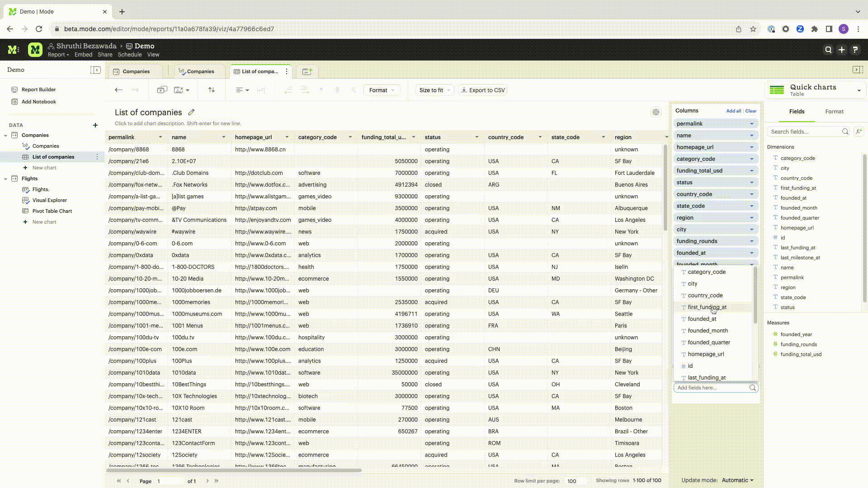The height and width of the screenshot is (488, 868).
Task: Add new data with plus icon
Action: [x=95, y=125]
